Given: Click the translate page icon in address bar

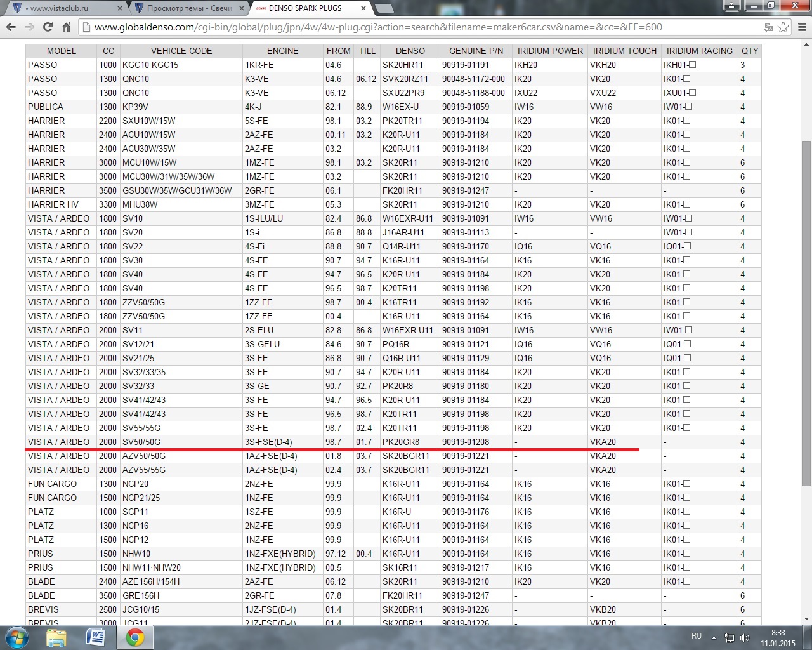Looking at the screenshot, I should click(x=769, y=27).
